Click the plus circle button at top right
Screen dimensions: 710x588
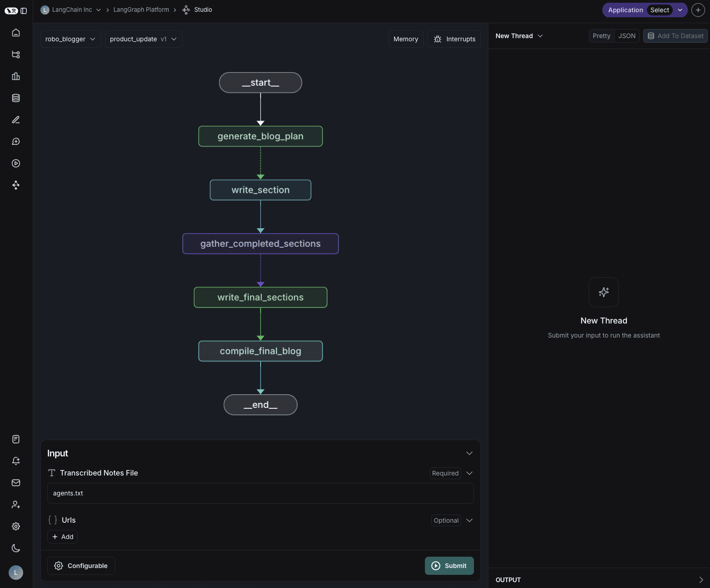pos(698,10)
